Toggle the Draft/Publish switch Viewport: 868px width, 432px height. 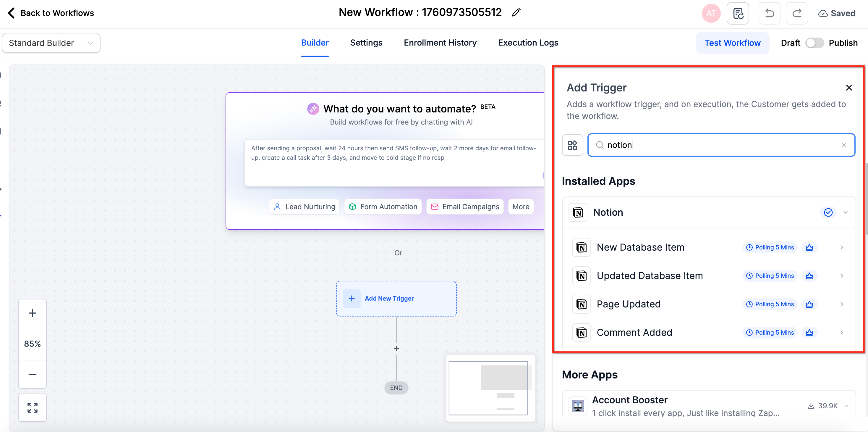tap(814, 43)
